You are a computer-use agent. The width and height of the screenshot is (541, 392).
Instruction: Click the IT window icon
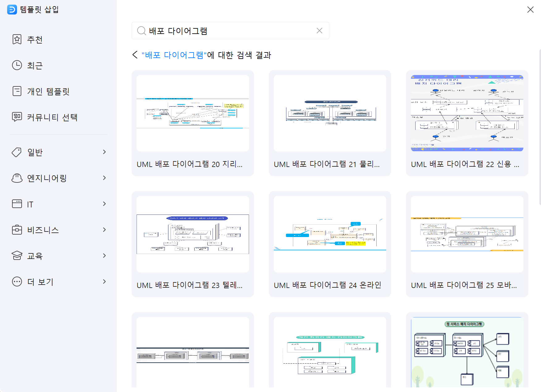pyautogui.click(x=17, y=204)
